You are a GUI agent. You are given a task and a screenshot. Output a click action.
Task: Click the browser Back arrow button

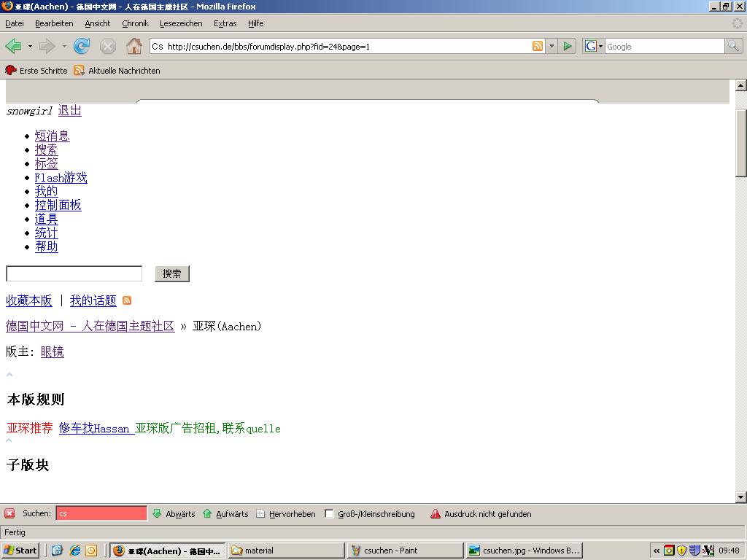point(13,47)
